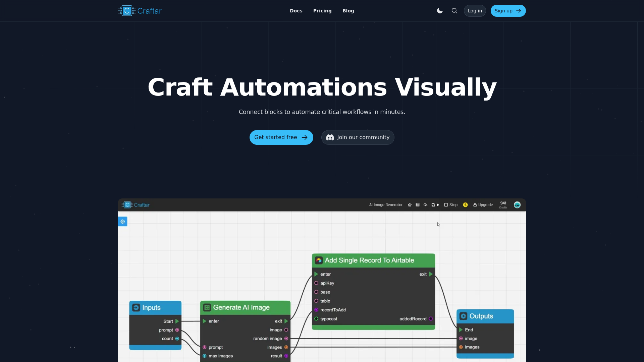644x362 pixels.
Task: Click the cloud upload icon in the toolbar
Action: click(x=425, y=205)
